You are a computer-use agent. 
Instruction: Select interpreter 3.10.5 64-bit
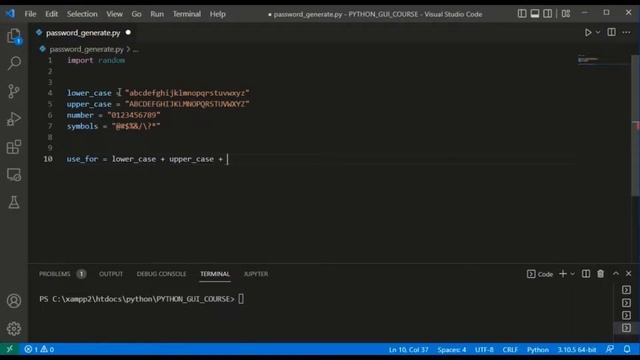point(577,350)
